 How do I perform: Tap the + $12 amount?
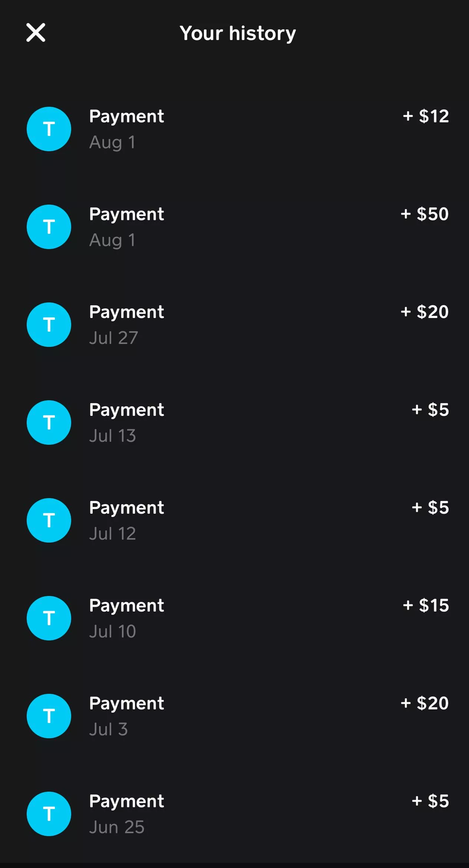point(426,116)
